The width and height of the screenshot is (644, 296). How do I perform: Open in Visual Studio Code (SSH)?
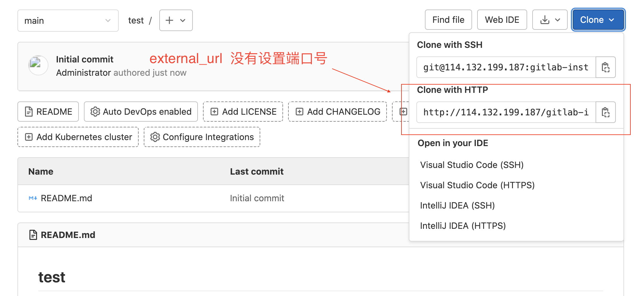point(472,165)
